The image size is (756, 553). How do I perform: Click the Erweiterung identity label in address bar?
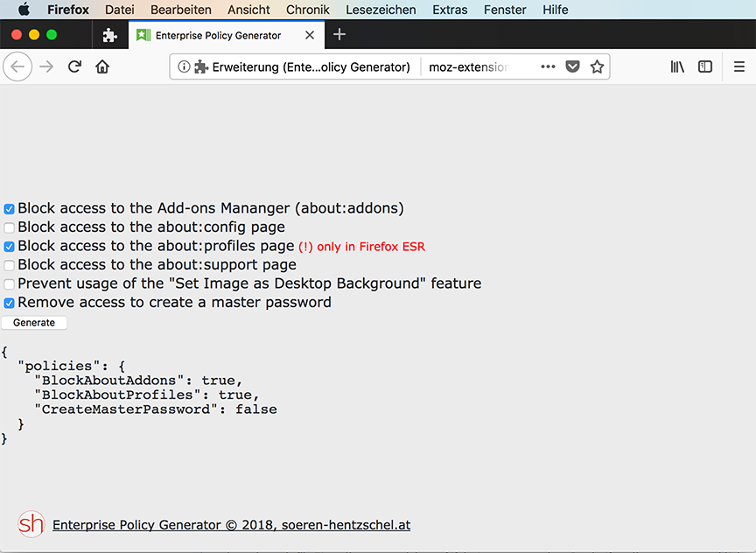point(311,67)
